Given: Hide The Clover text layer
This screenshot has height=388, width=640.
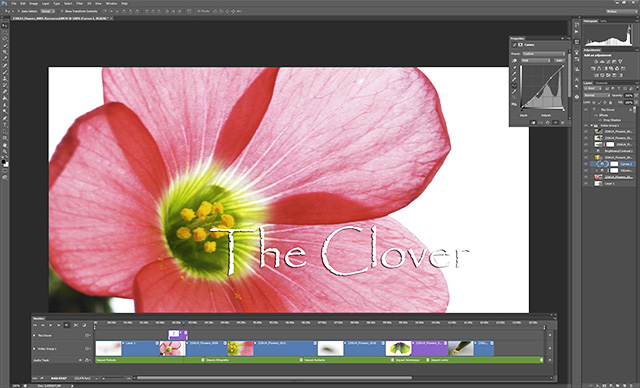Looking at the screenshot, I should [x=586, y=109].
